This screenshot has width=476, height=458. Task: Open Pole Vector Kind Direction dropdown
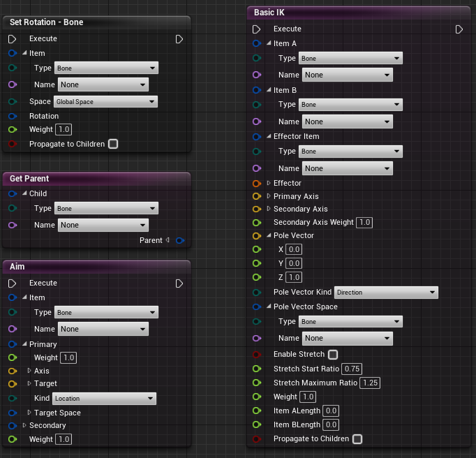pos(386,293)
